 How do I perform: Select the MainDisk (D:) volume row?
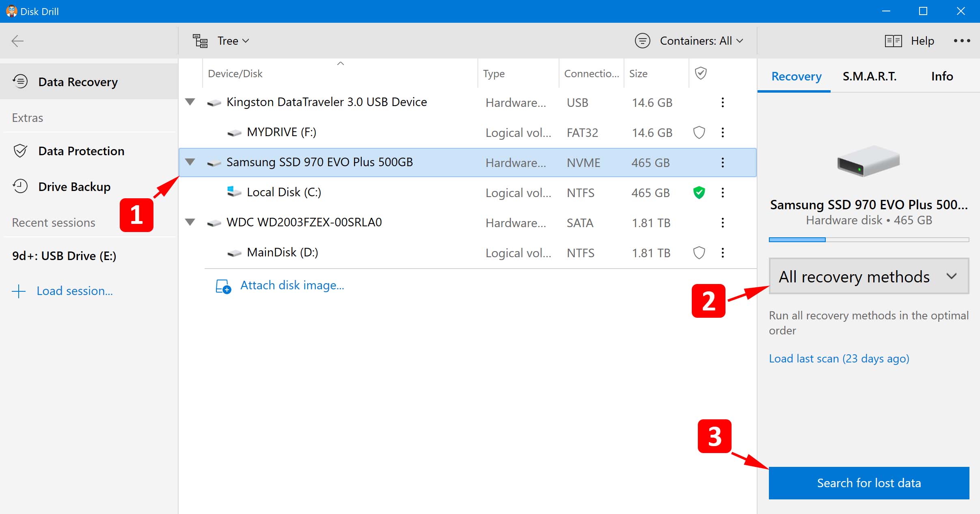pos(468,253)
